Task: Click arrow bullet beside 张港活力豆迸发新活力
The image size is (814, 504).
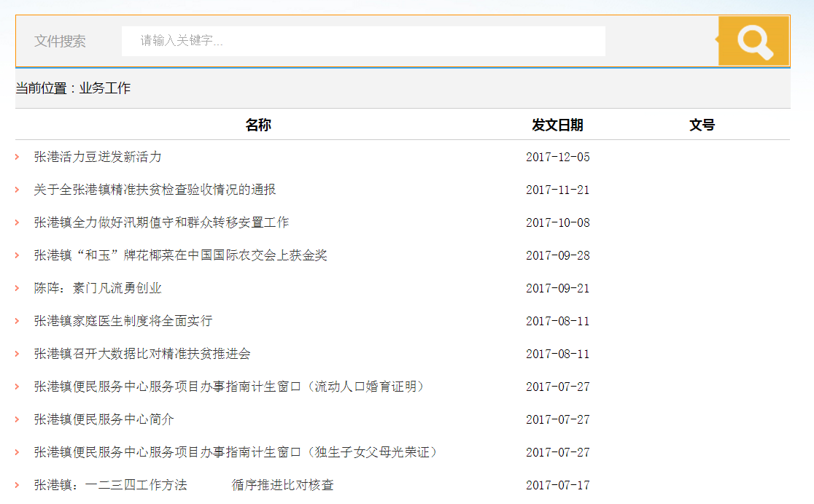Action: coord(17,157)
